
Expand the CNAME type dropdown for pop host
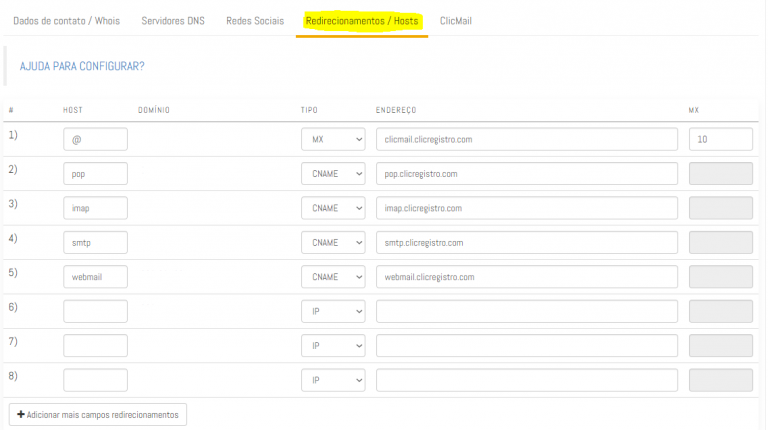coord(333,174)
